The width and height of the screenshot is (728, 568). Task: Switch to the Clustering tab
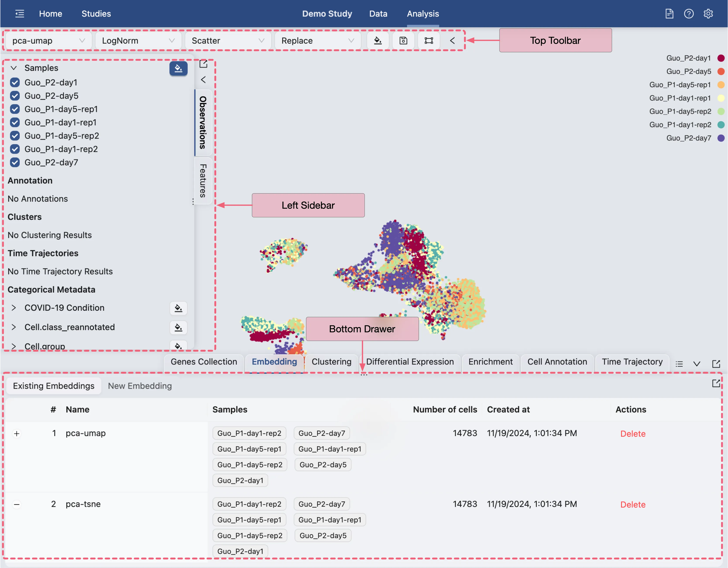point(331,362)
